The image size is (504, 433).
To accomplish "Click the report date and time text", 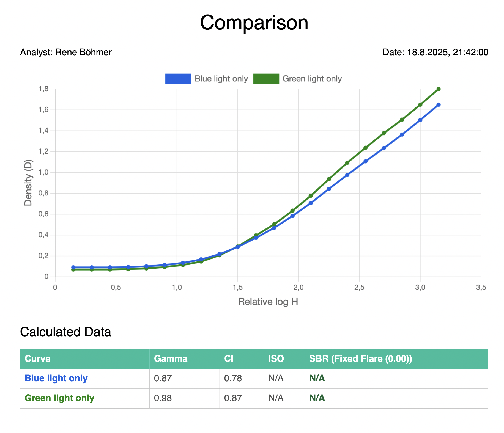I will tap(435, 52).
